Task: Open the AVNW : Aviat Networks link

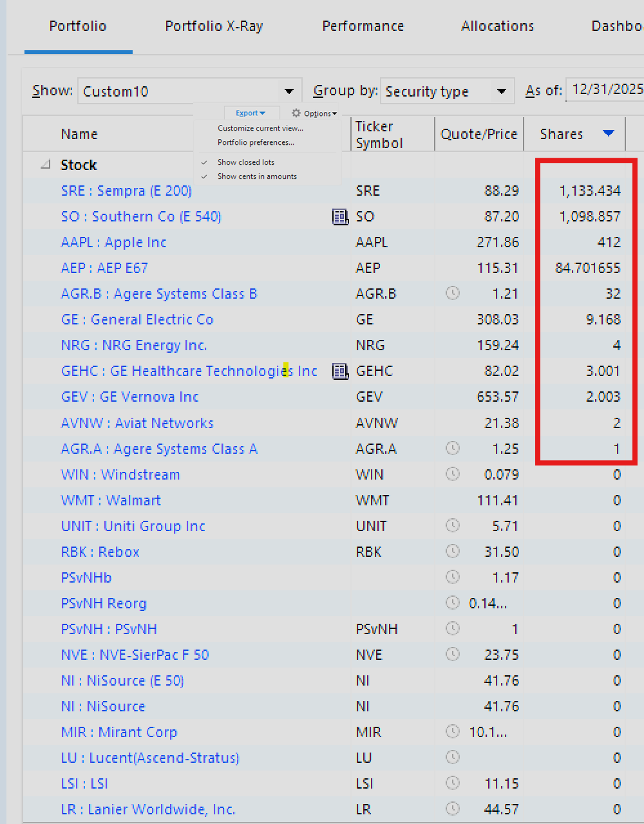Action: pos(137,423)
